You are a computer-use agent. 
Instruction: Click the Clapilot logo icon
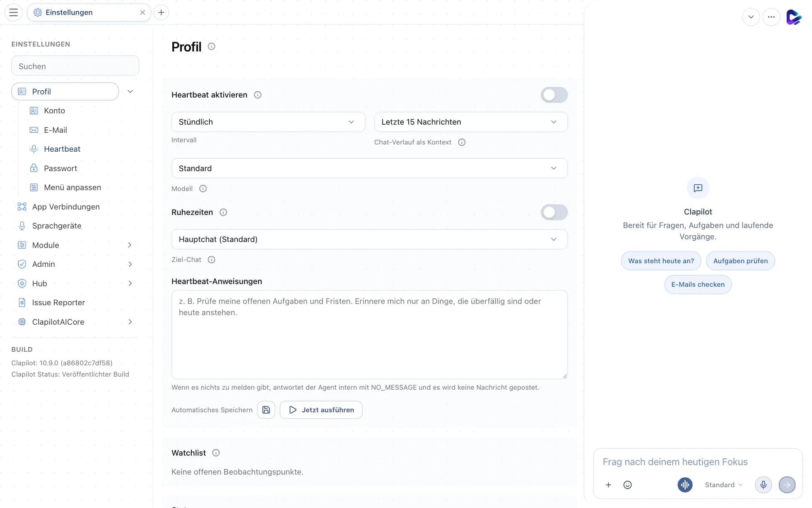(x=794, y=17)
